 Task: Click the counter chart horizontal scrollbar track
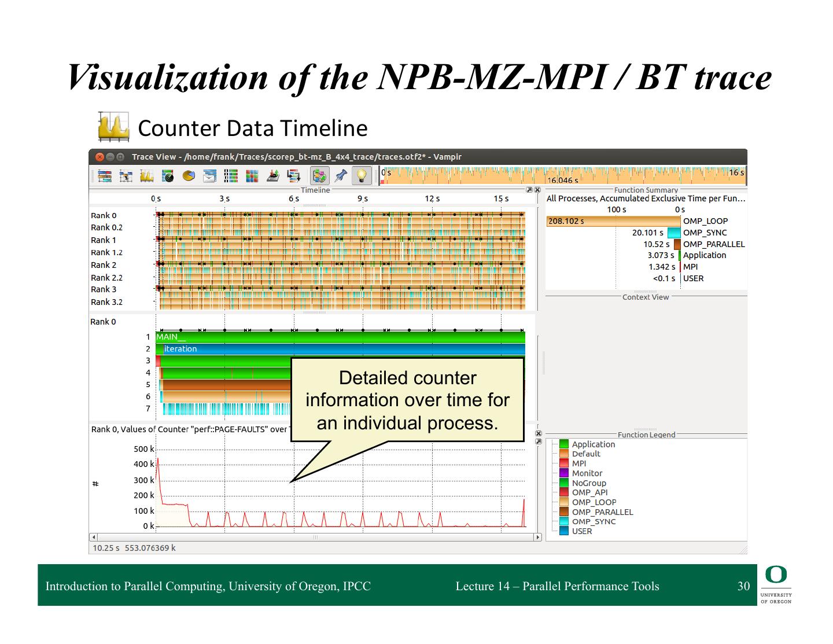pyautogui.click(x=316, y=537)
